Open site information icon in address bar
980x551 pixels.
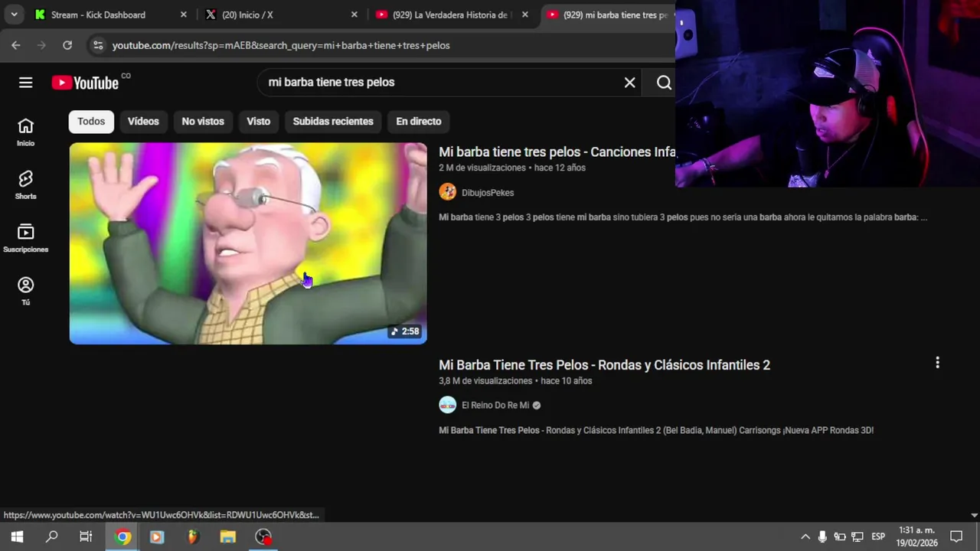[x=97, y=45]
